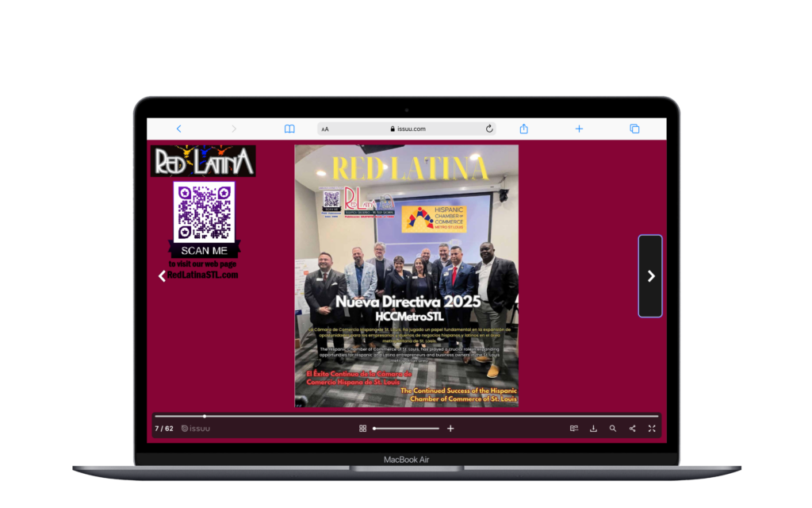Click the Safari forward arrow
The width and height of the screenshot is (812, 508).
(234, 129)
